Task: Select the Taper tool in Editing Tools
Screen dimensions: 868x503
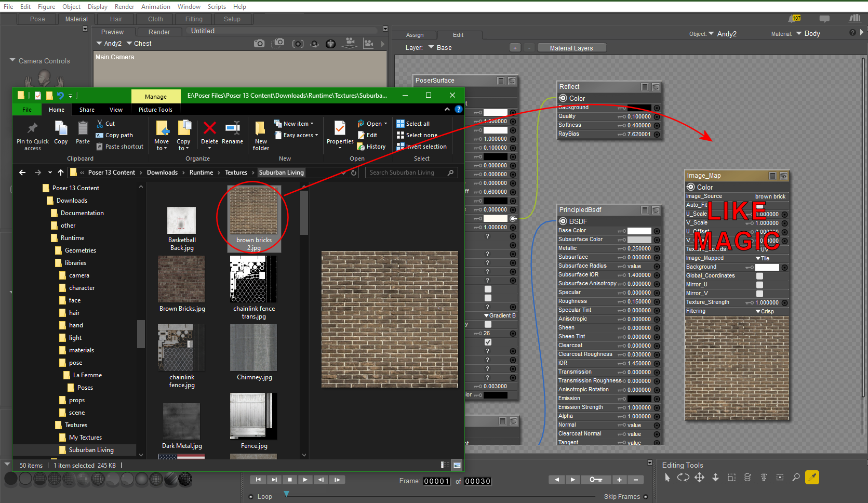Action: 764,477
